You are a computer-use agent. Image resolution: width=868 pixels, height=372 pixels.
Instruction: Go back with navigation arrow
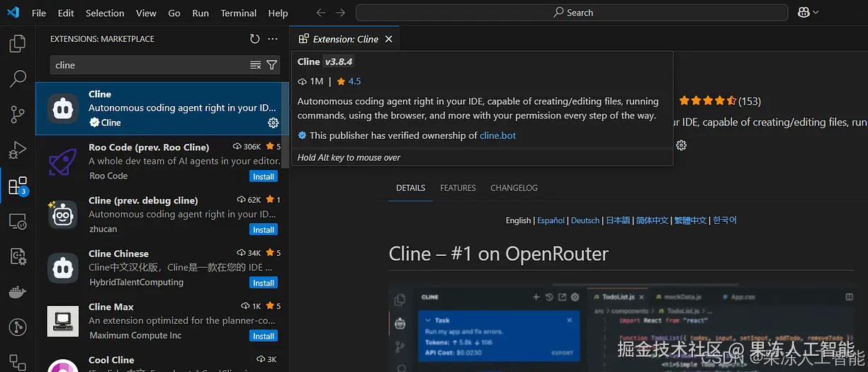coord(321,13)
